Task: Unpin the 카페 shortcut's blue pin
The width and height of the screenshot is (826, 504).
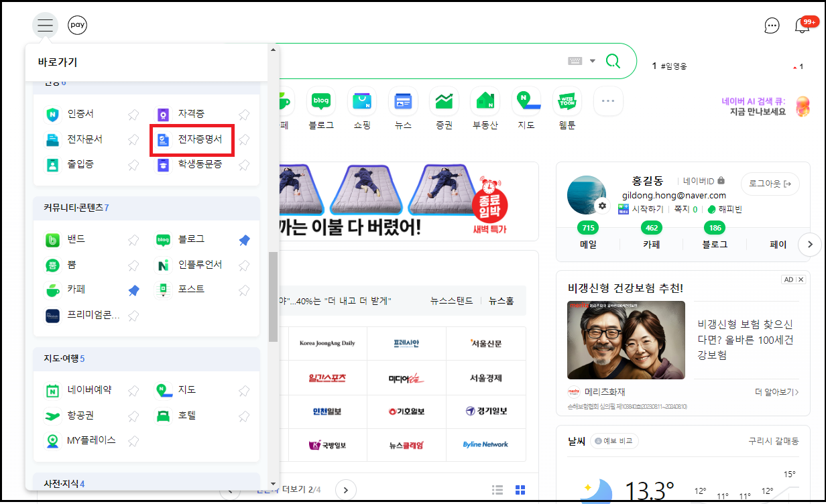Action: pos(133,290)
